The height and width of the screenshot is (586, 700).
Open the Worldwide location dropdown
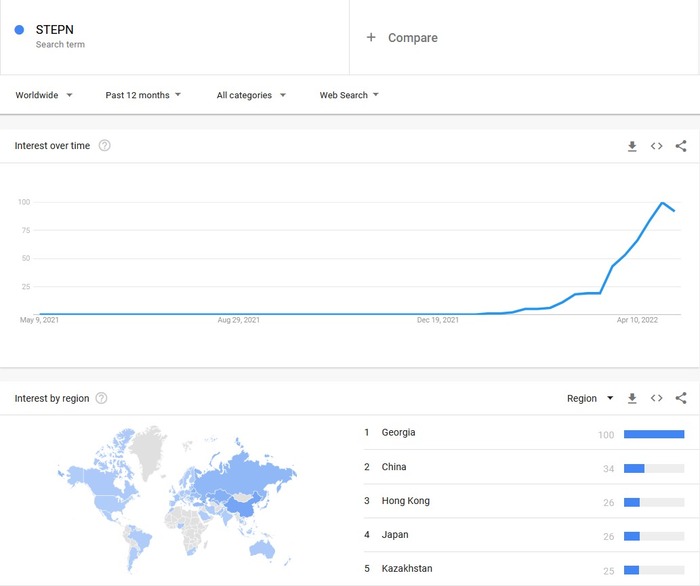44,95
